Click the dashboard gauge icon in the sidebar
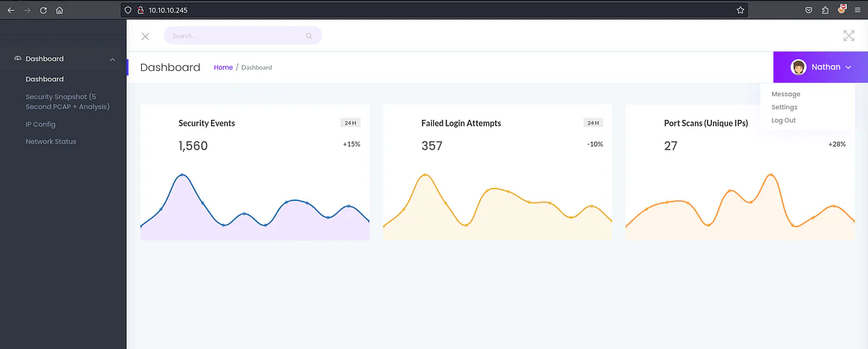 pyautogui.click(x=18, y=59)
